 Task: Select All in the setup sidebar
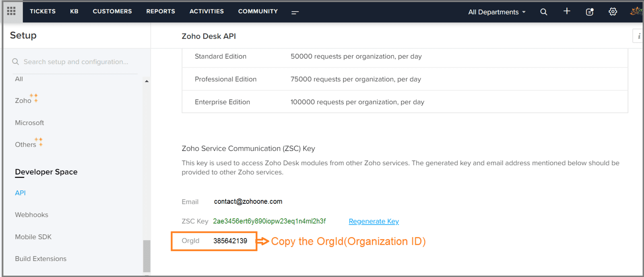19,79
